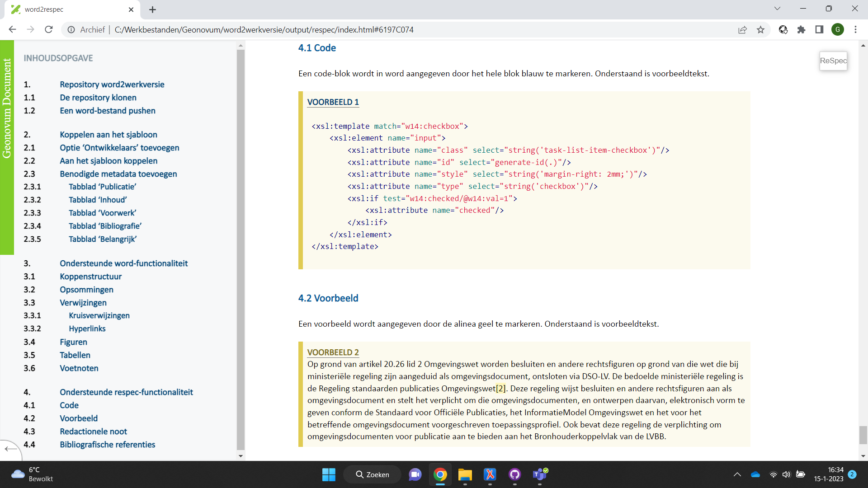The image size is (868, 488).
Task: Open the tab search dropdown arrow
Action: coord(778,8)
